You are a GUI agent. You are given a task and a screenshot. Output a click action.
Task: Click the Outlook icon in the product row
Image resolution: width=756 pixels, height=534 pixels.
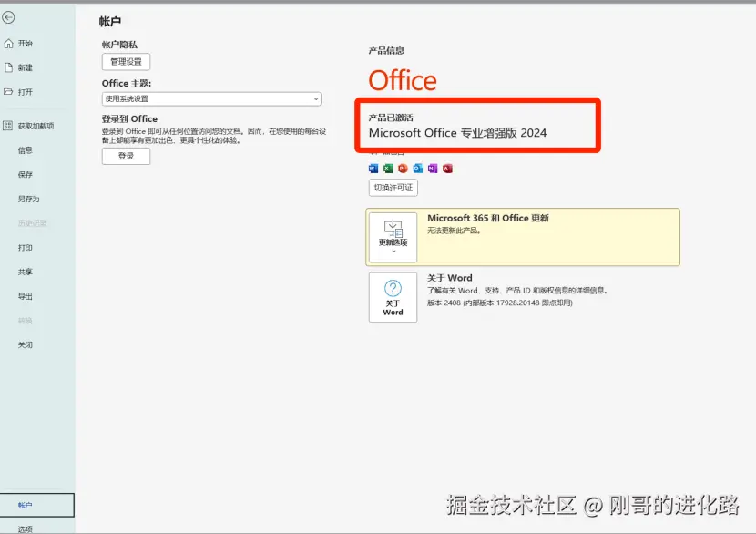417,168
